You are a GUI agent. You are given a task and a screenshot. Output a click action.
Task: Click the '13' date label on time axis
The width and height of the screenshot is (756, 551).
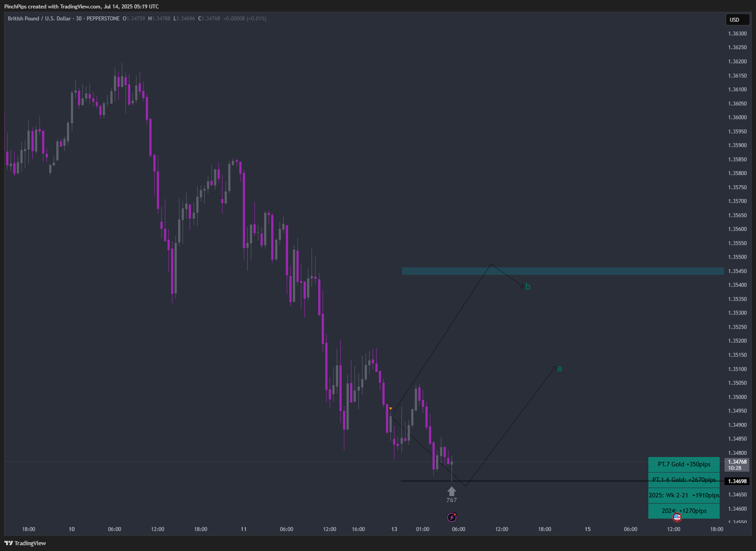pyautogui.click(x=394, y=529)
